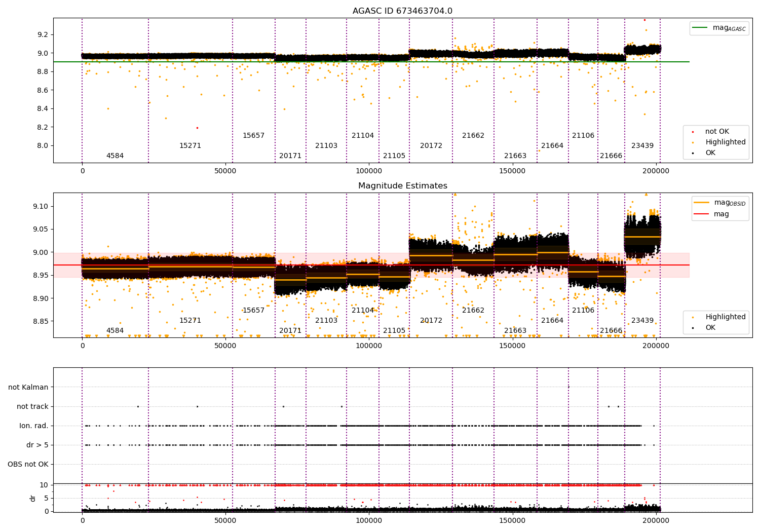Click OBSID label 20172 in top plot
The image size is (760, 532).
coord(431,146)
